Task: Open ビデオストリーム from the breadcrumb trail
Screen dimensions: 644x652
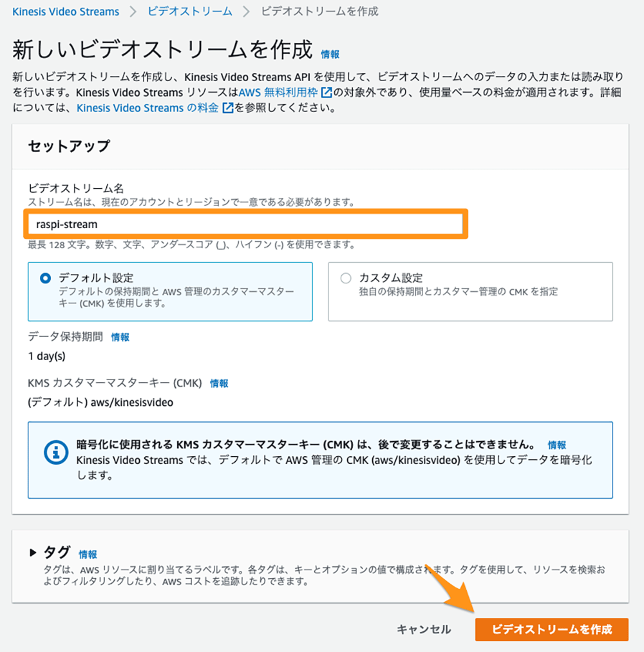Action: pyautogui.click(x=189, y=11)
